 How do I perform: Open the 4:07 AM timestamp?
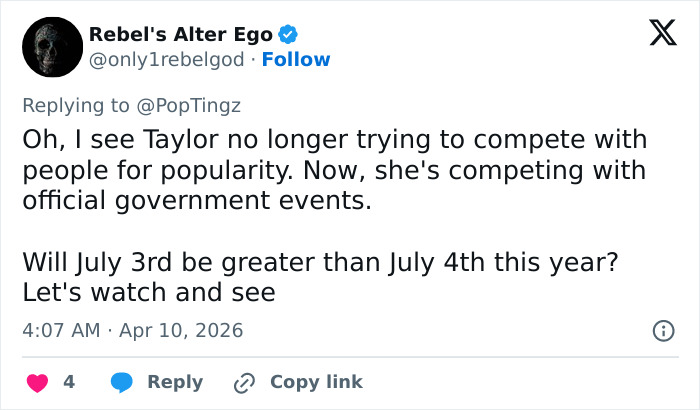[62, 330]
